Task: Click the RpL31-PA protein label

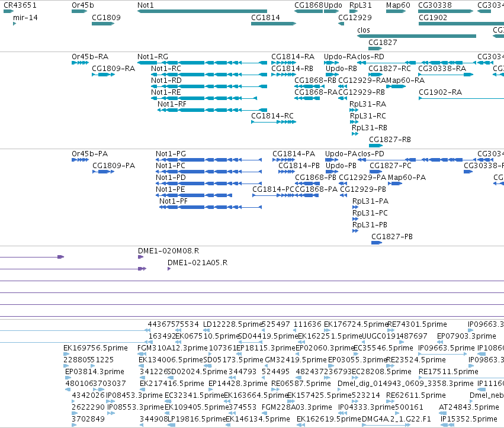Action: [x=371, y=201]
